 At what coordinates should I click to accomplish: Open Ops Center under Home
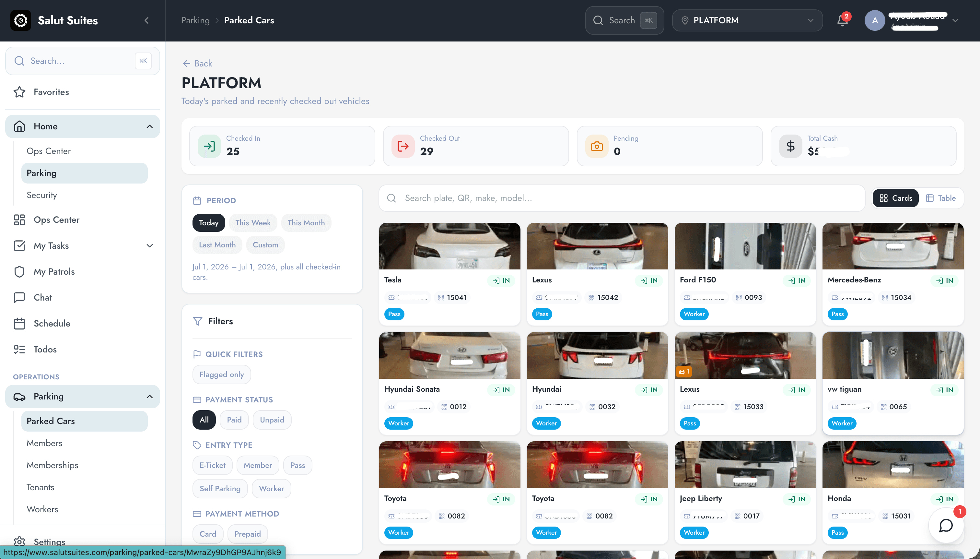[49, 151]
